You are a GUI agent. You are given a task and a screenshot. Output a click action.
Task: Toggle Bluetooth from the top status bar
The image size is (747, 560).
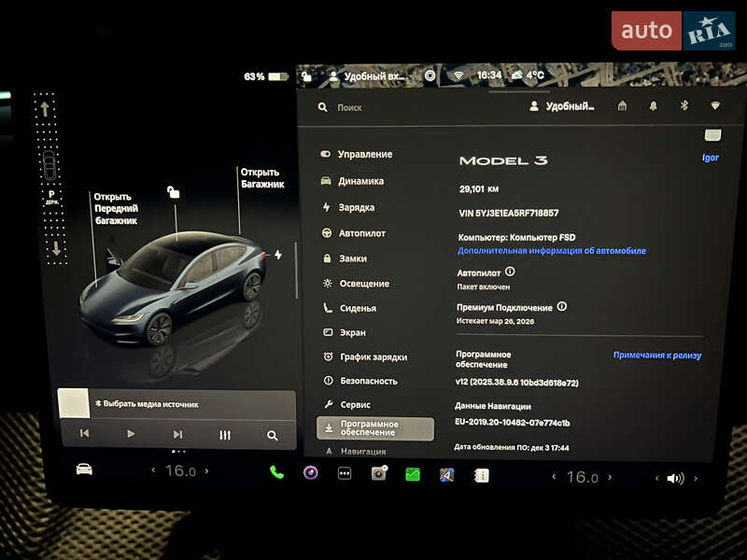[x=683, y=106]
